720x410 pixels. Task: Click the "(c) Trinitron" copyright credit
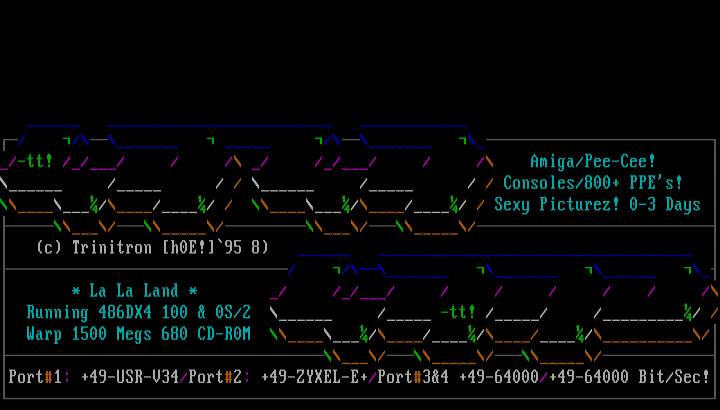pyautogui.click(x=95, y=246)
